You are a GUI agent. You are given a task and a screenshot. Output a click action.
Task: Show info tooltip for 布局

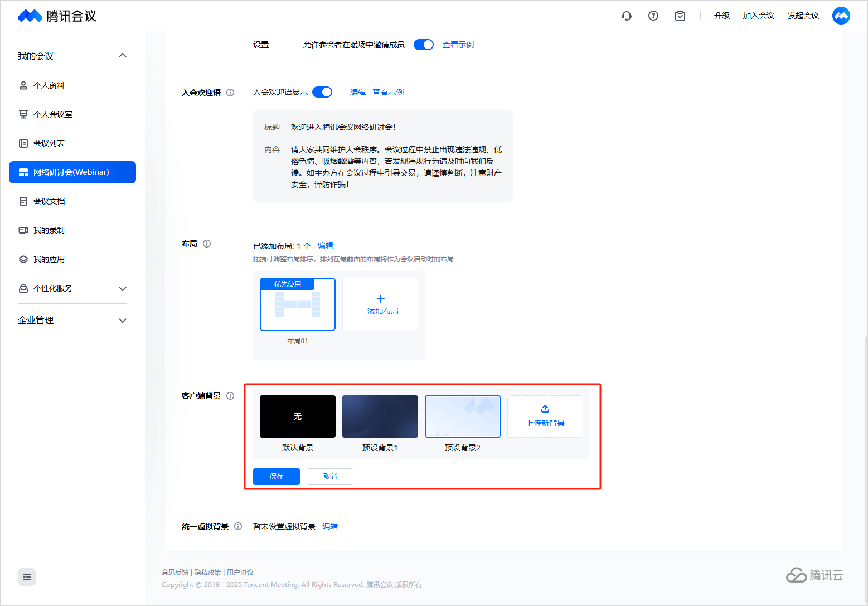click(x=207, y=244)
